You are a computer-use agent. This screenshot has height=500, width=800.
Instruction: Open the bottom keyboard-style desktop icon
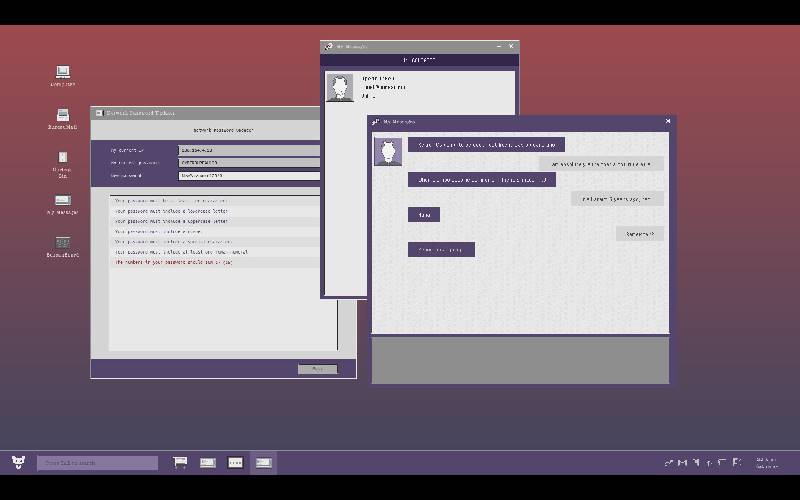point(62,243)
